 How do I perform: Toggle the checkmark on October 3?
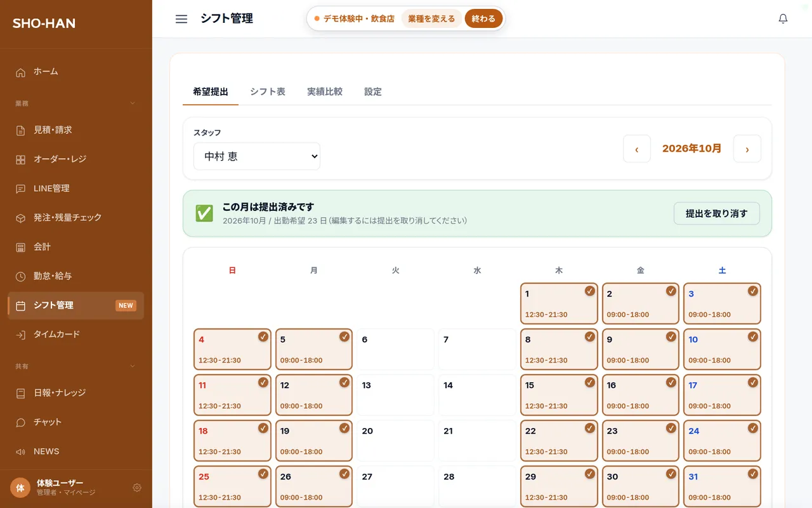click(753, 291)
